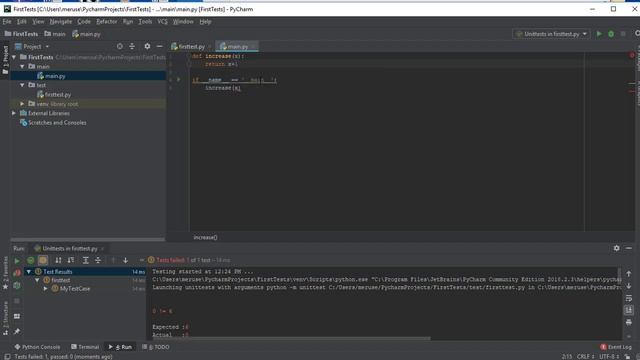The image size is (640, 360).
Task: Click the red error indicator atop editor gutter
Action: 631,55
